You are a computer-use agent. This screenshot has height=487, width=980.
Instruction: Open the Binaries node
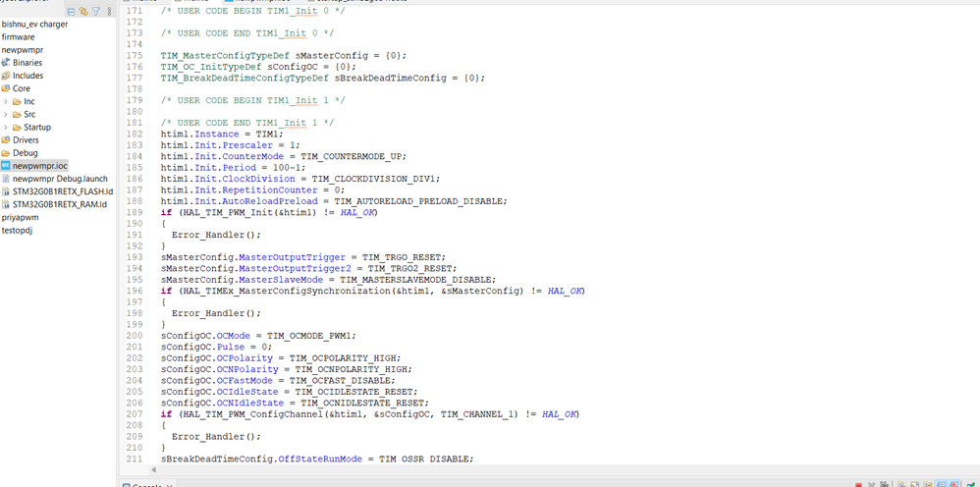pos(27,63)
